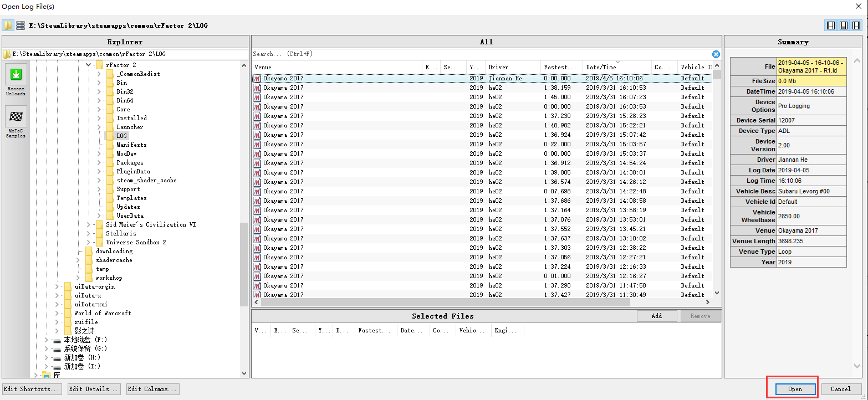Clear the search with the blue X
The width and height of the screenshot is (868, 400).
(716, 54)
